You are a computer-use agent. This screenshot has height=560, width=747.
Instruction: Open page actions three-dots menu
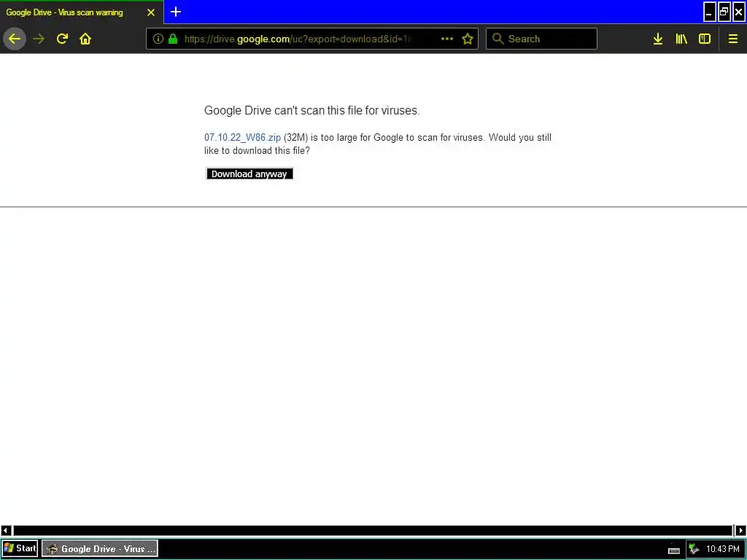click(447, 39)
